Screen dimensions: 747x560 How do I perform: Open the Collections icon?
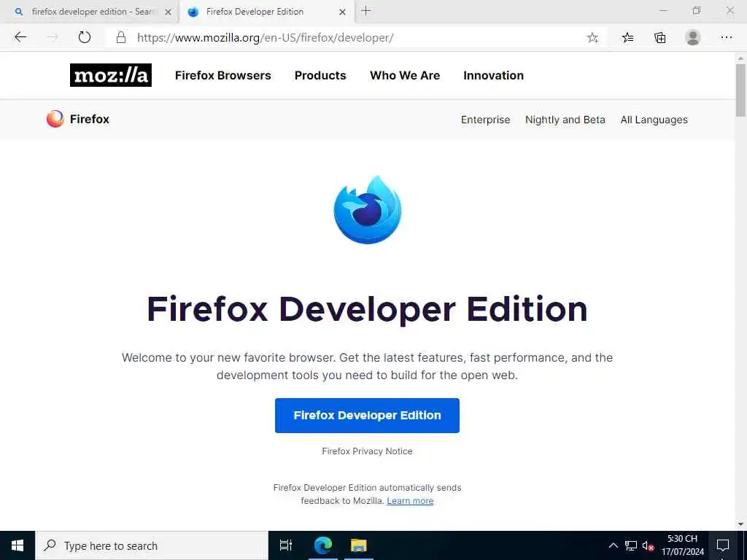coord(659,38)
